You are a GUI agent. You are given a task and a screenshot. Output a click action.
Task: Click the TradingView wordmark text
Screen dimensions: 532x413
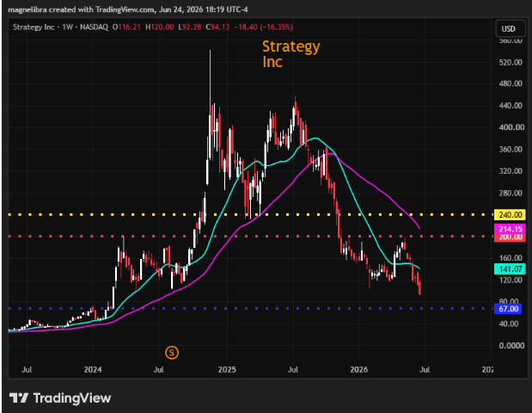tap(72, 398)
